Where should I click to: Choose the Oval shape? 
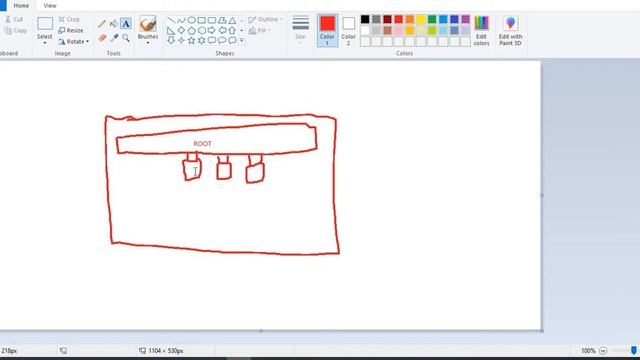(x=191, y=20)
